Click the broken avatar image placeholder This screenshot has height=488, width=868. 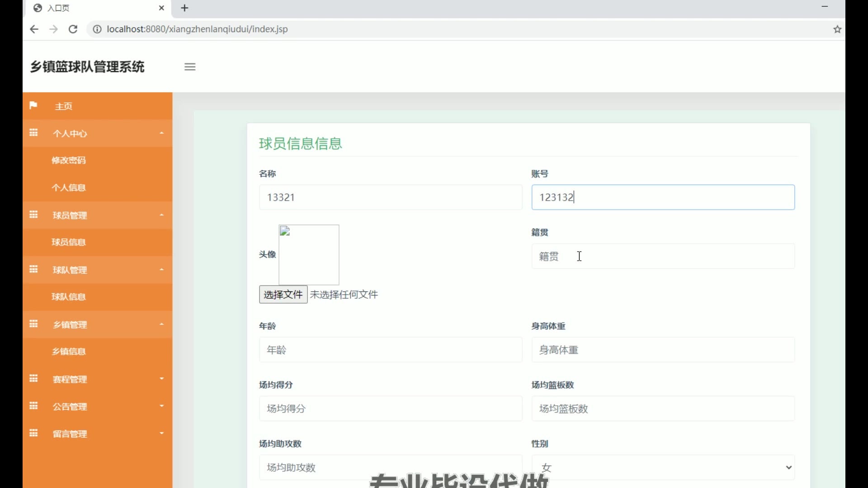click(309, 254)
